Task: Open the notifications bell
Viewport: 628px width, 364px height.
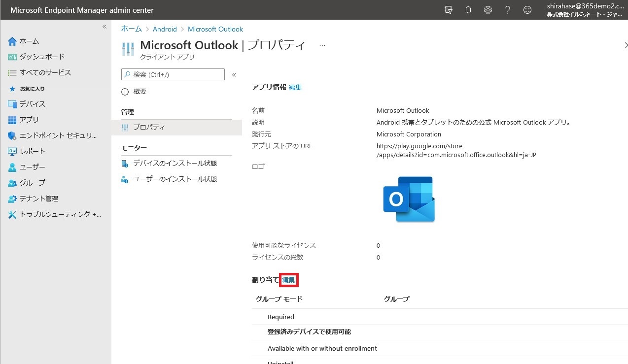Action: [x=468, y=10]
